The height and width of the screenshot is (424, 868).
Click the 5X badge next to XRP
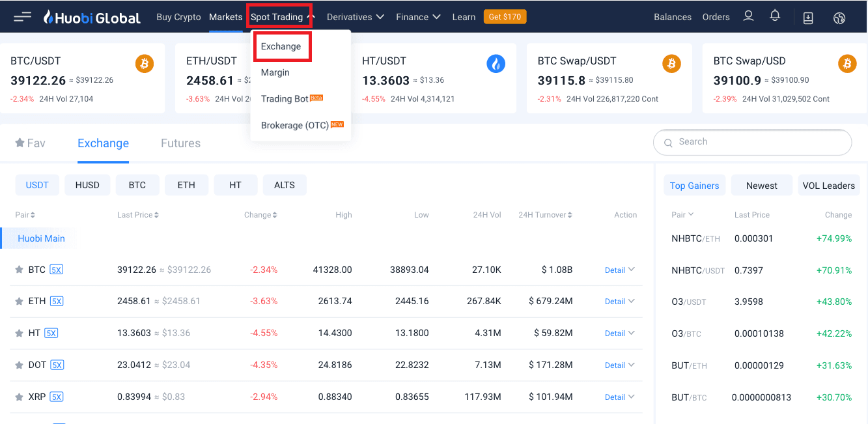[57, 397]
